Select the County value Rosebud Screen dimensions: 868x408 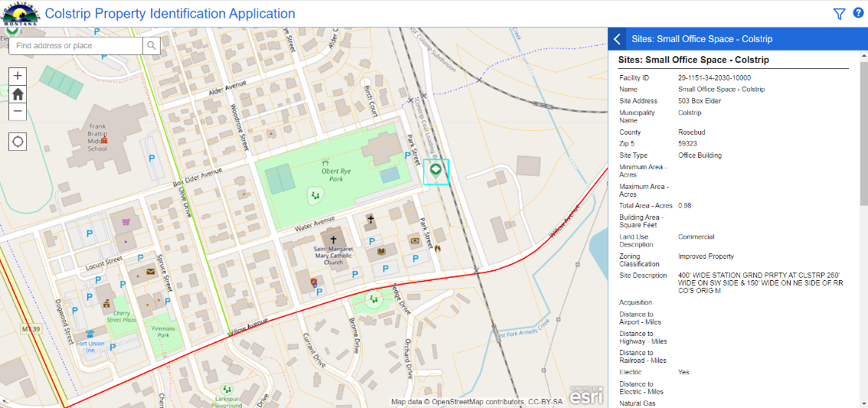point(690,132)
